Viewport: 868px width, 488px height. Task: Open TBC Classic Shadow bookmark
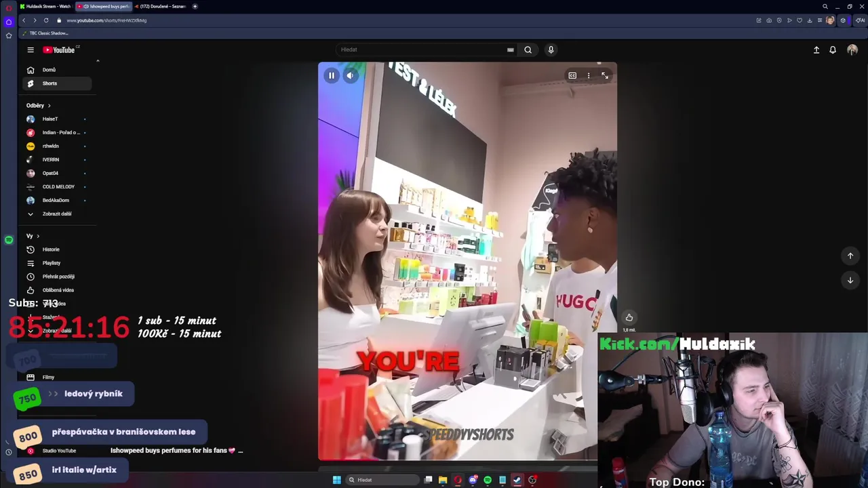(x=45, y=33)
